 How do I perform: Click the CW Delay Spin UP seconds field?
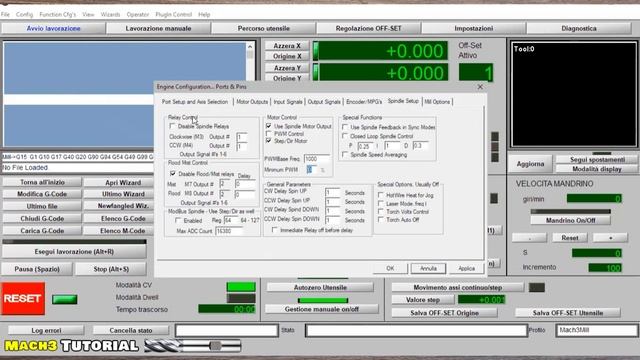tap(332, 193)
